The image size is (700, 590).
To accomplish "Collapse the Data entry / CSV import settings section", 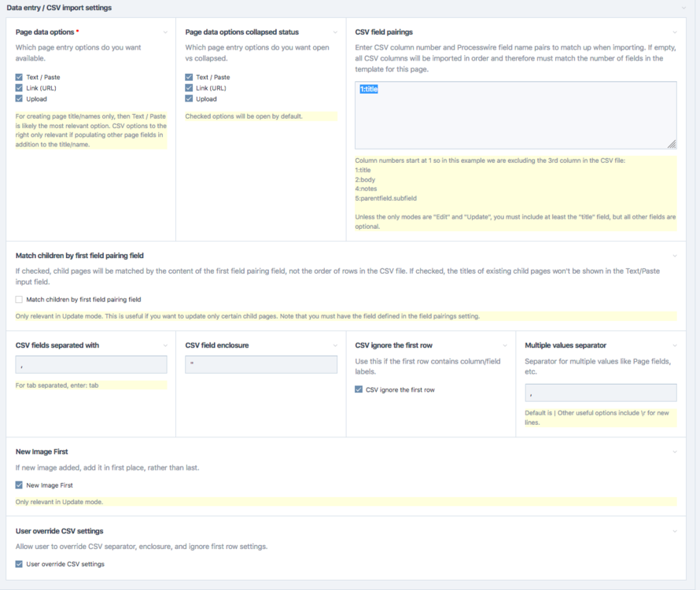I will pyautogui.click(x=683, y=8).
